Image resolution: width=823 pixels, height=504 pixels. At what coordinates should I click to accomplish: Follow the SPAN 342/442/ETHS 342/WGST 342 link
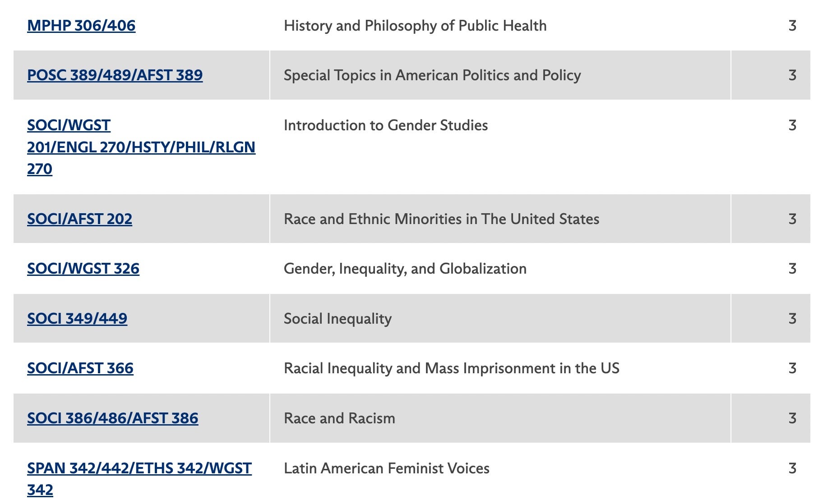coord(139,468)
